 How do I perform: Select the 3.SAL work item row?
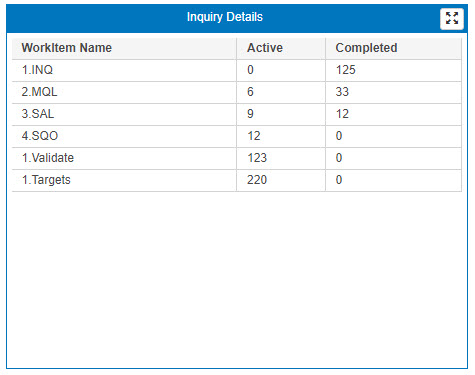237,114
